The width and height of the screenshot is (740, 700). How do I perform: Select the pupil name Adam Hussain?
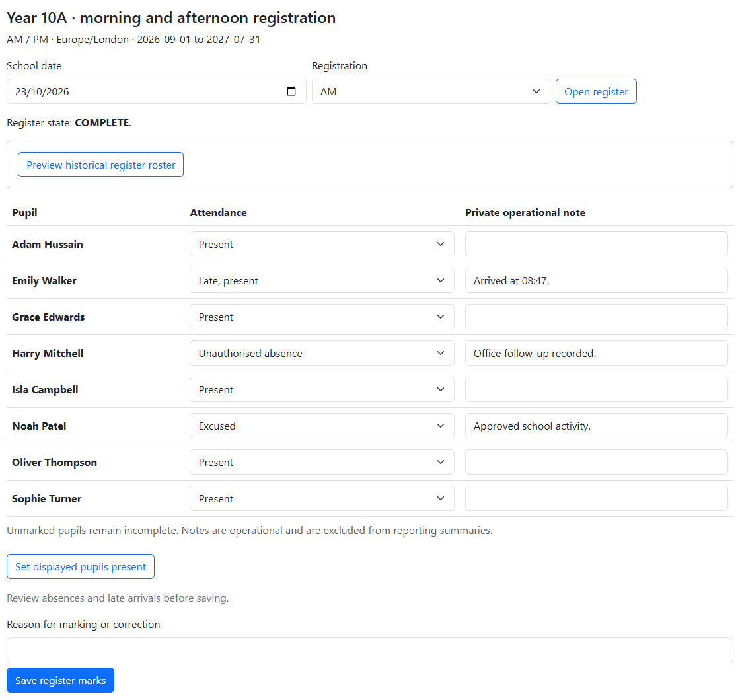(x=47, y=244)
